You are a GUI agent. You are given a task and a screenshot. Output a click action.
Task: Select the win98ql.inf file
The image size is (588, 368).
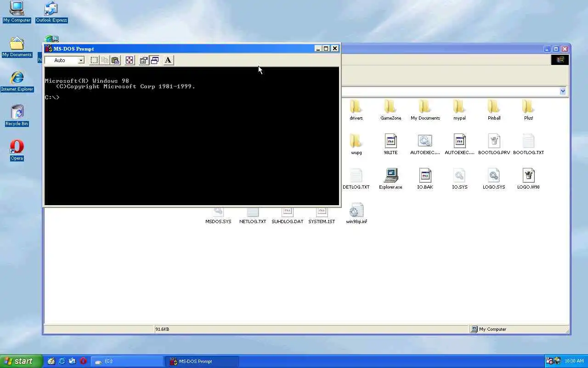[356, 213]
